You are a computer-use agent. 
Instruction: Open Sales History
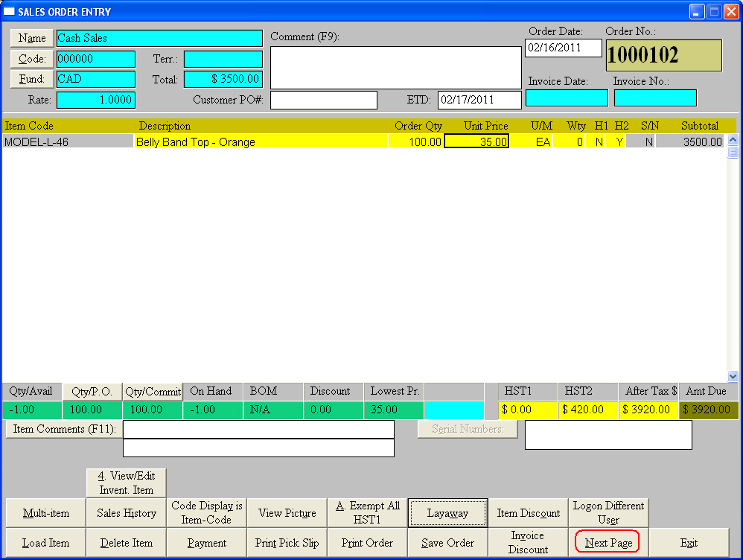(x=126, y=513)
